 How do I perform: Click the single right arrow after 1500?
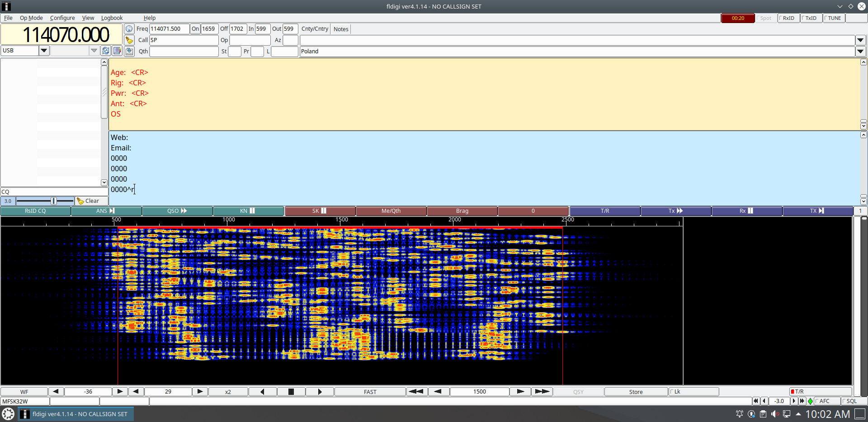pos(520,392)
